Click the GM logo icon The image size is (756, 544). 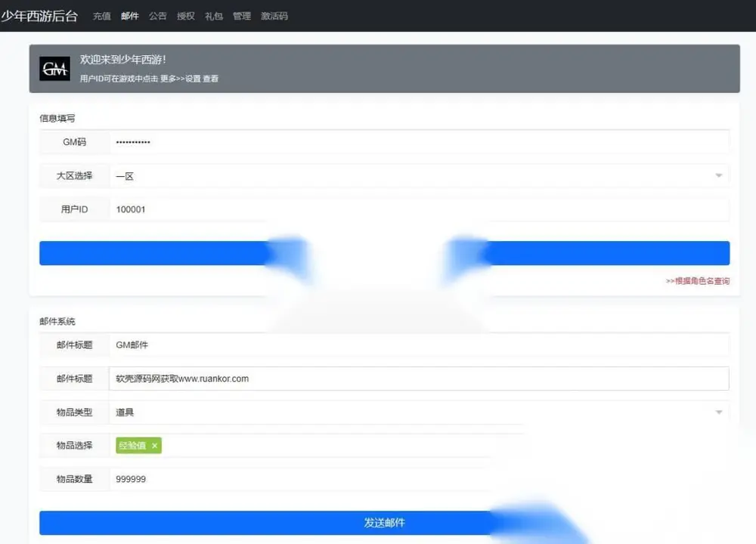[x=54, y=69]
